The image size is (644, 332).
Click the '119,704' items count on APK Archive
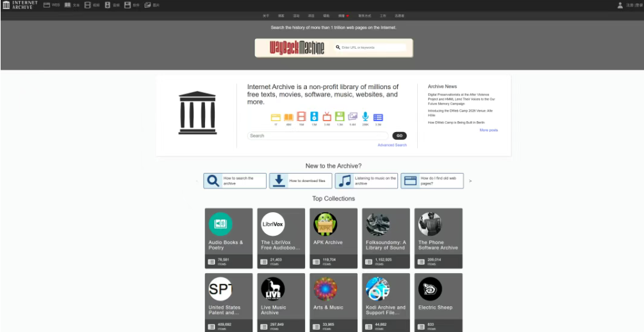(x=329, y=260)
